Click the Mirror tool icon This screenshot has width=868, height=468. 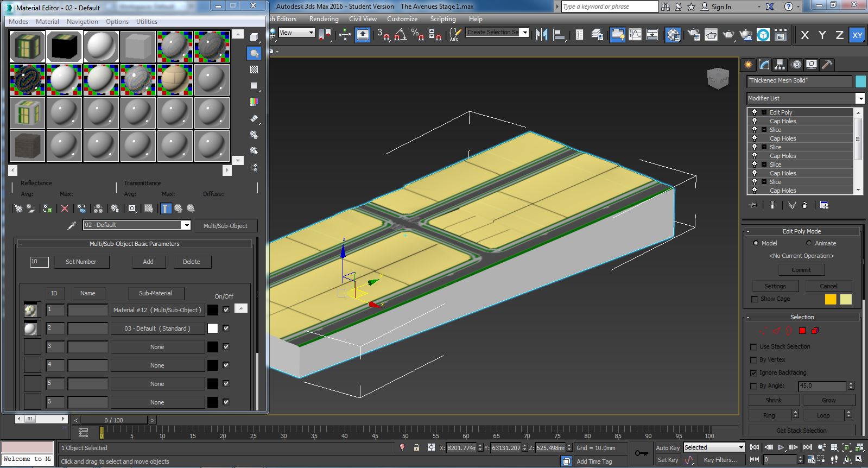[542, 35]
